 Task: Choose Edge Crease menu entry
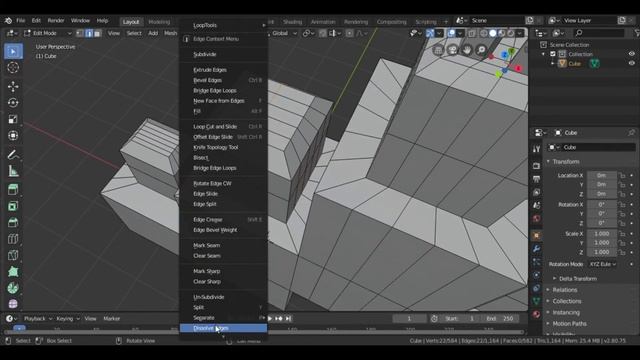223,220
